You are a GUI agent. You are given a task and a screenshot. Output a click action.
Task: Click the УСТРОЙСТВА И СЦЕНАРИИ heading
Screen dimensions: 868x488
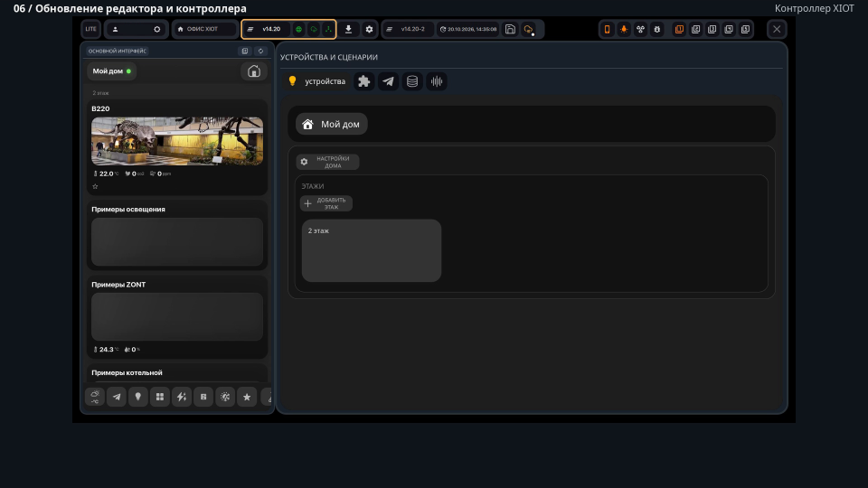(x=329, y=57)
